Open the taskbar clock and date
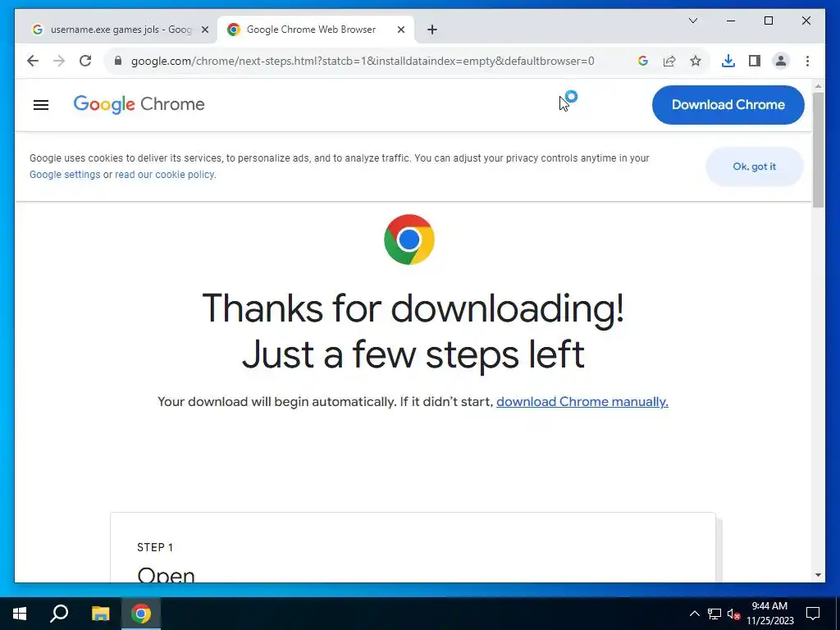Screen dimensions: 840x630 click(769, 614)
